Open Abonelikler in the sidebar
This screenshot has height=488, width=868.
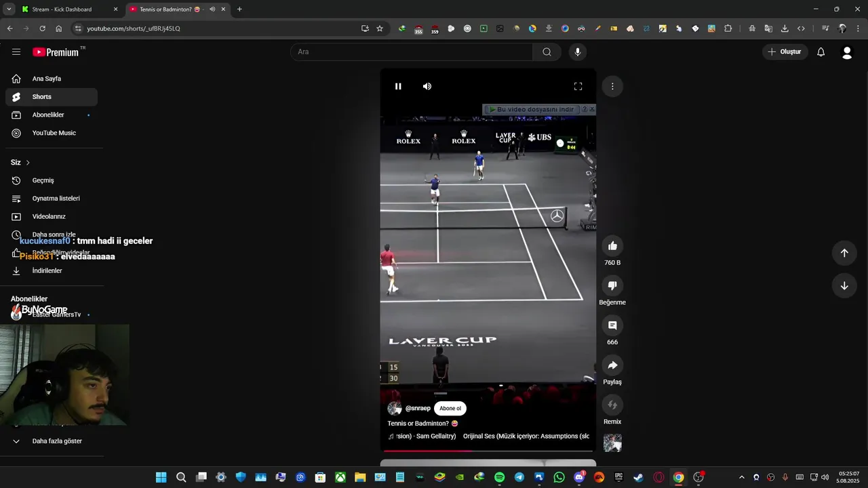[52, 115]
